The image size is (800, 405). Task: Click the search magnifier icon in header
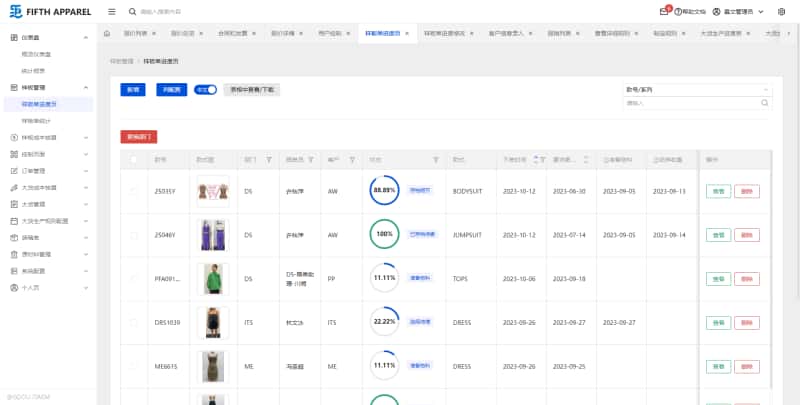point(133,11)
